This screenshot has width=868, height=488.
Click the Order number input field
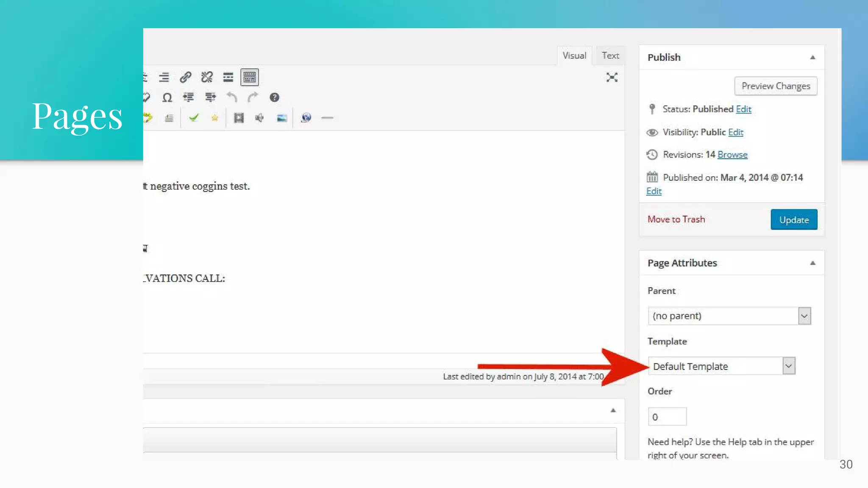(x=667, y=417)
